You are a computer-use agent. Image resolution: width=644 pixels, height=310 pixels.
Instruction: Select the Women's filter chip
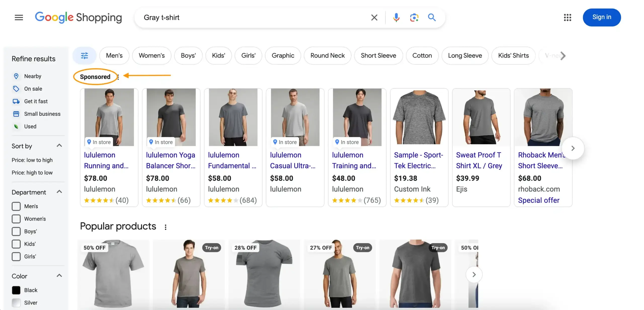(x=152, y=56)
